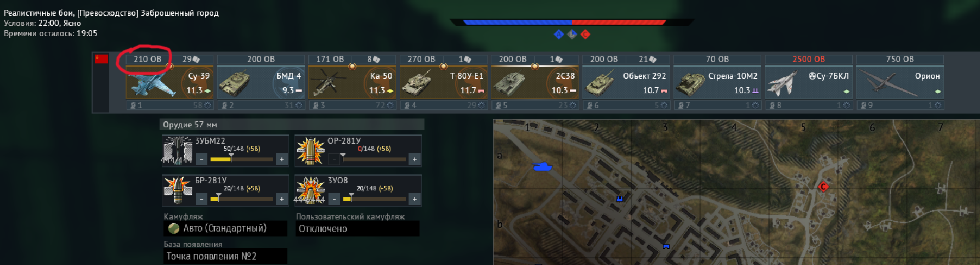Select the blue tank spawn marker on map

pyautogui.click(x=542, y=166)
